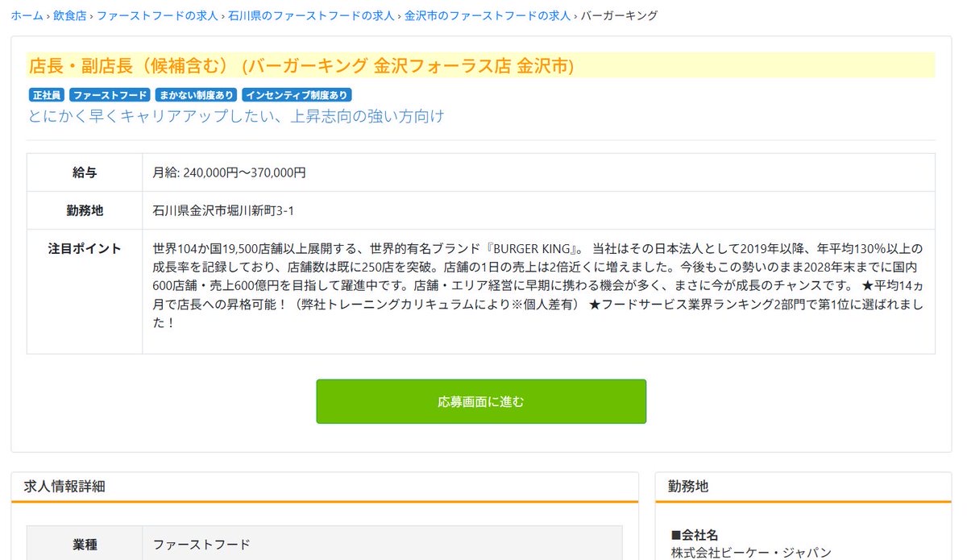Click the tagline about キャリアアップ
The image size is (967, 560).
[236, 117]
